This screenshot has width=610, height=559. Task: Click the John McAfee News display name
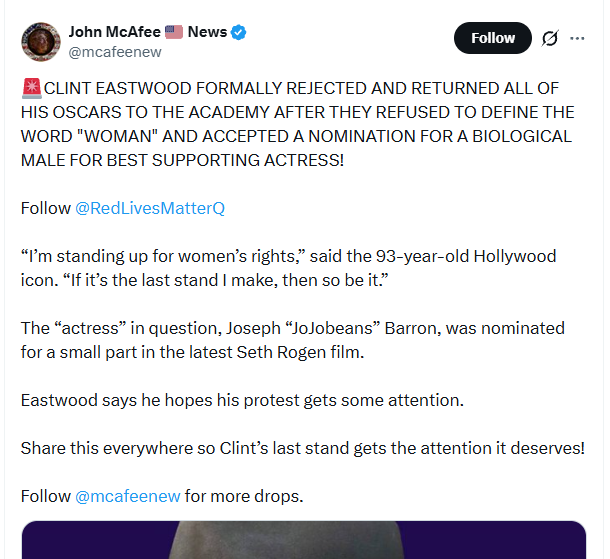pyautogui.click(x=148, y=32)
